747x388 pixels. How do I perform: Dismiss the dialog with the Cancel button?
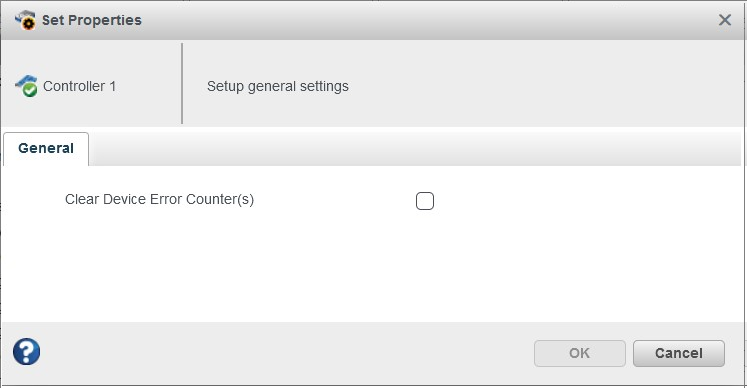point(678,353)
